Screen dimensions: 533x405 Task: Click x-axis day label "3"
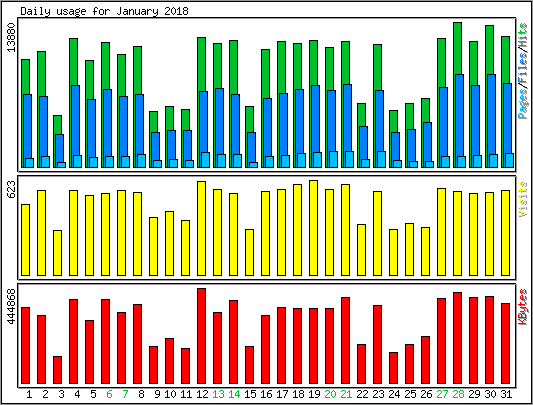(61, 394)
